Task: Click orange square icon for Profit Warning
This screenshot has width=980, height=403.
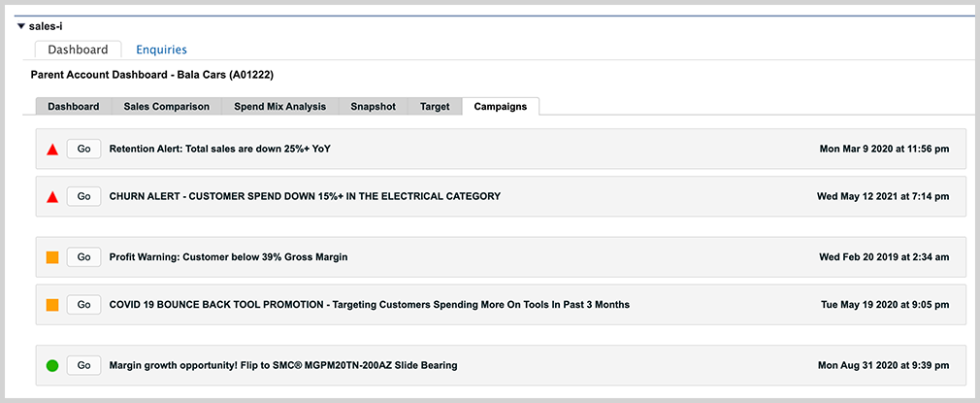Action: [52, 257]
